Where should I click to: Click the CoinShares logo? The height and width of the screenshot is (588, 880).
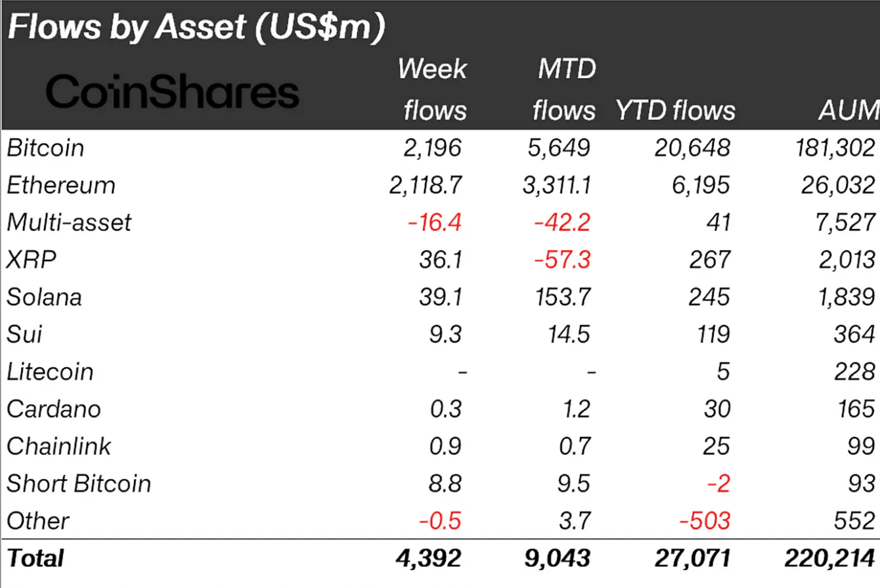click(173, 92)
